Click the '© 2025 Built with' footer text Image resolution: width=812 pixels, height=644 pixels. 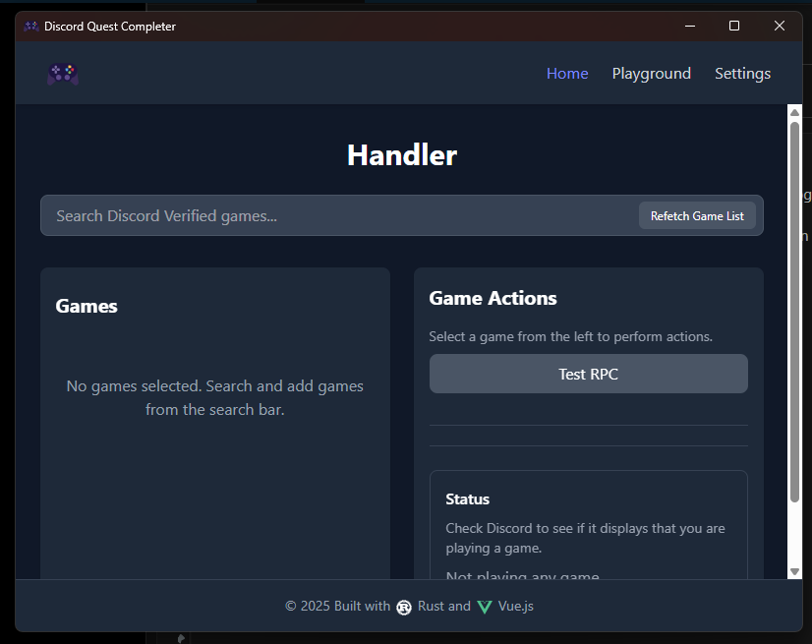coord(337,607)
